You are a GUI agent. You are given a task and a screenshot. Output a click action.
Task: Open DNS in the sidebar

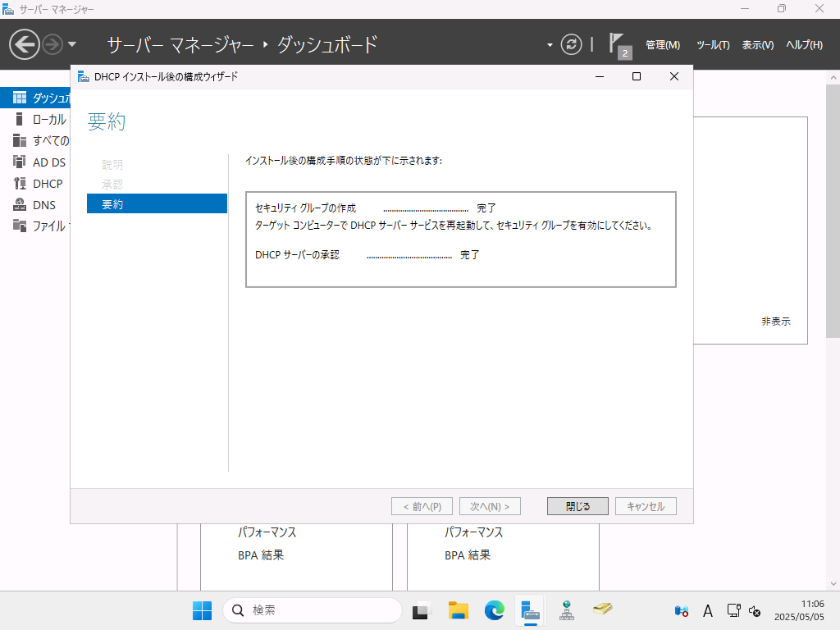(x=44, y=205)
